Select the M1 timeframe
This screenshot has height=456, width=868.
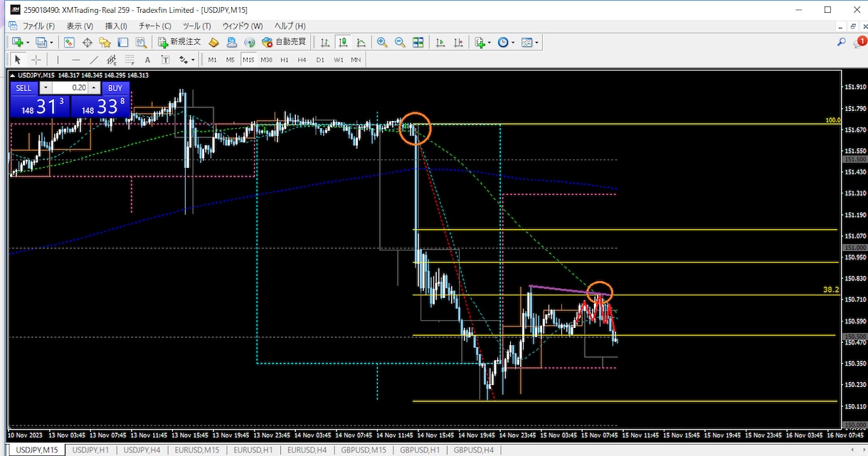212,60
